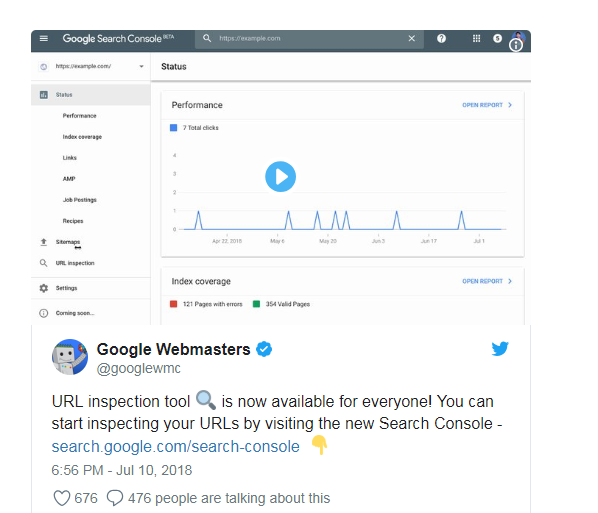The image size is (598, 513).
Task: Toggle the blue Total clicks legend swatch
Action: (x=174, y=128)
